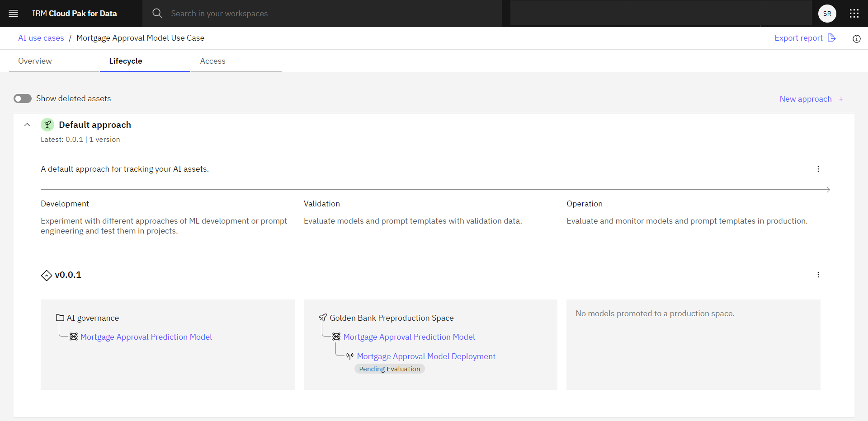Click model icon under Golden Bank space
868x421 pixels.
click(336, 337)
